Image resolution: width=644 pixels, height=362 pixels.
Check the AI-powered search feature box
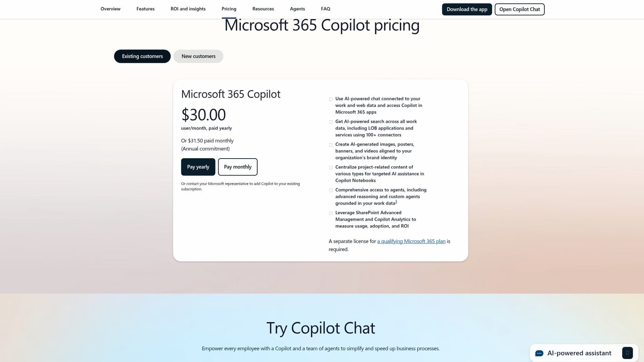[331, 122]
